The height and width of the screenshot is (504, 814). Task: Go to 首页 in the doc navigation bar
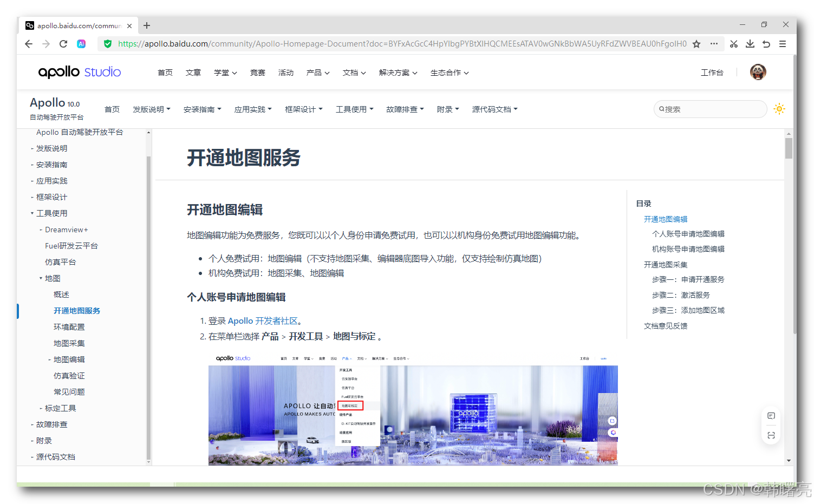[112, 109]
